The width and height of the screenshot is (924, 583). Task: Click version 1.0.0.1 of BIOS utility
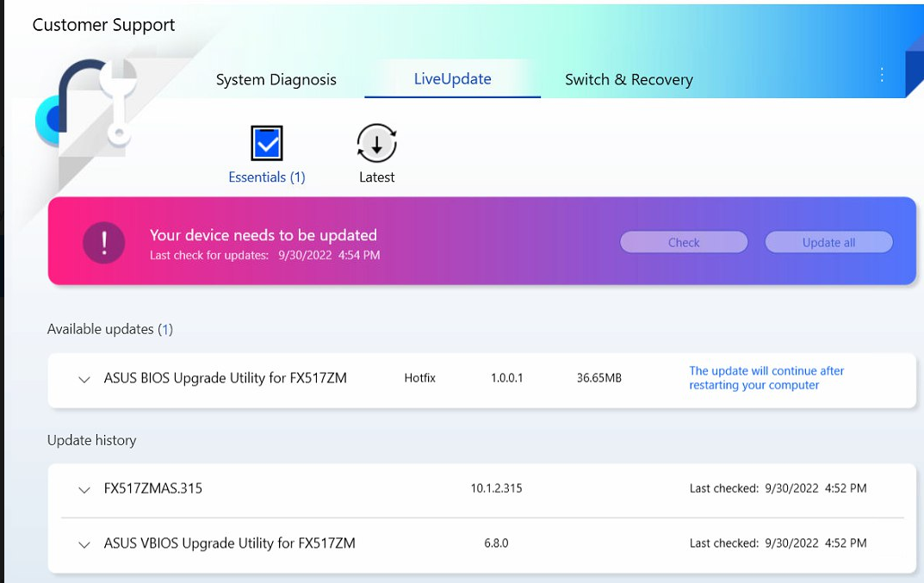tap(507, 378)
